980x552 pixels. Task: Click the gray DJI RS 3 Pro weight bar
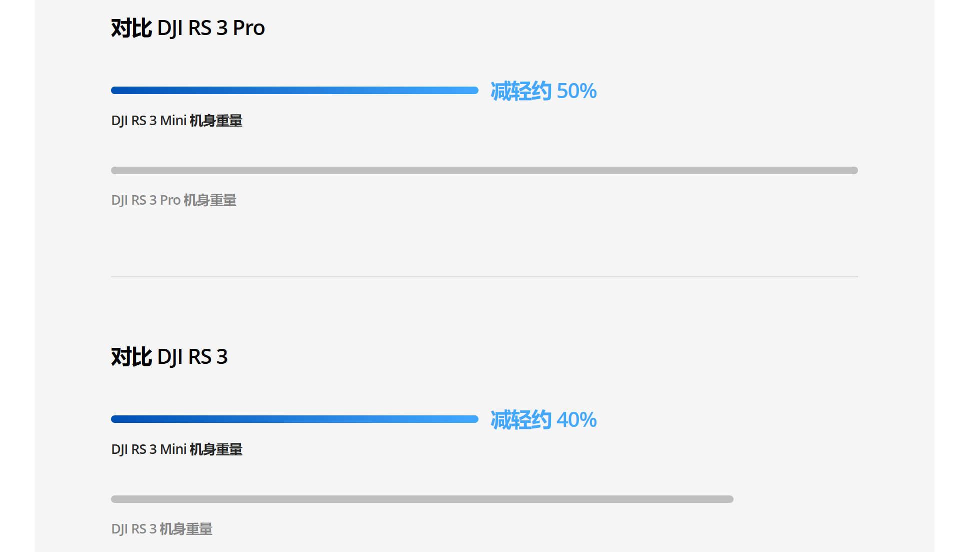[x=484, y=170]
